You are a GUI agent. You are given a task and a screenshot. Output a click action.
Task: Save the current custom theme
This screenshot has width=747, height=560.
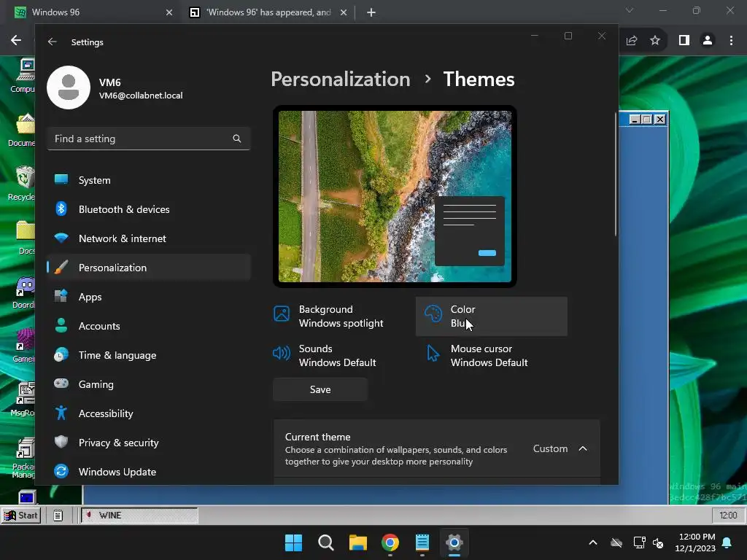[x=320, y=389]
